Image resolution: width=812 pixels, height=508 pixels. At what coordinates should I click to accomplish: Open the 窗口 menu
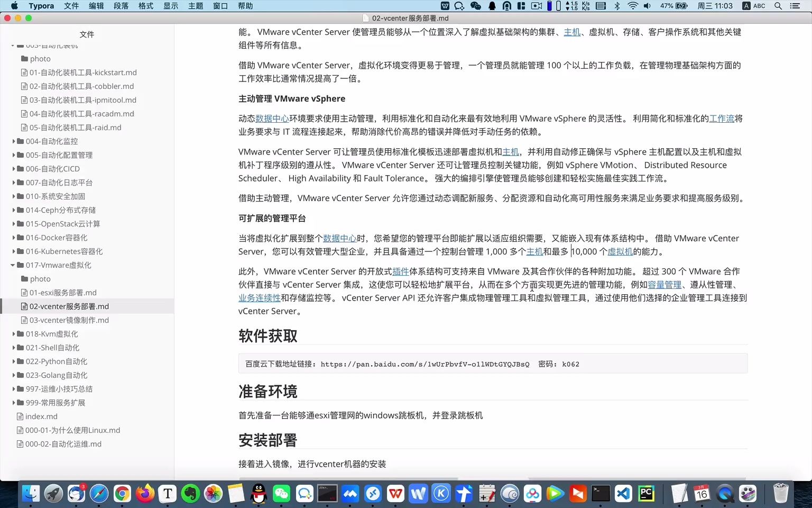(x=220, y=6)
